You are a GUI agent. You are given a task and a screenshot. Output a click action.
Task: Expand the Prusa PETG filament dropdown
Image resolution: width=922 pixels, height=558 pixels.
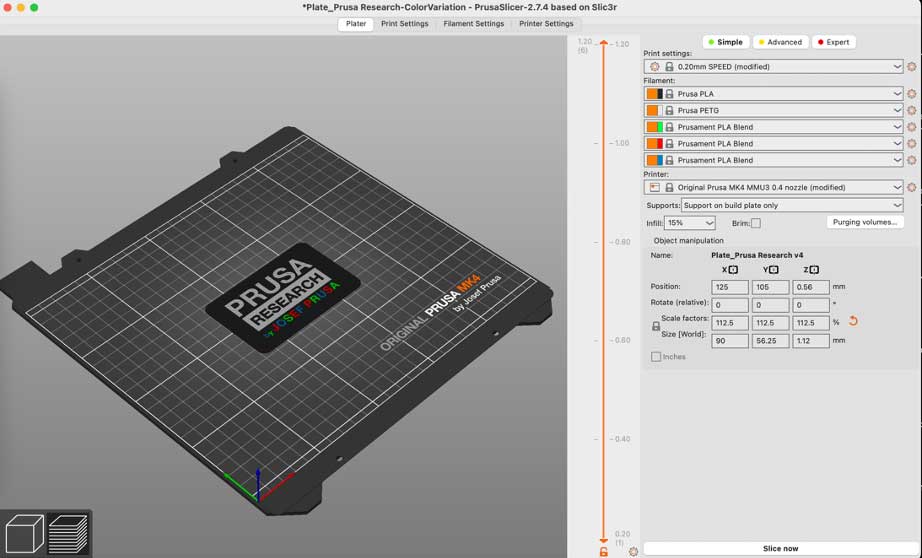tap(773, 110)
